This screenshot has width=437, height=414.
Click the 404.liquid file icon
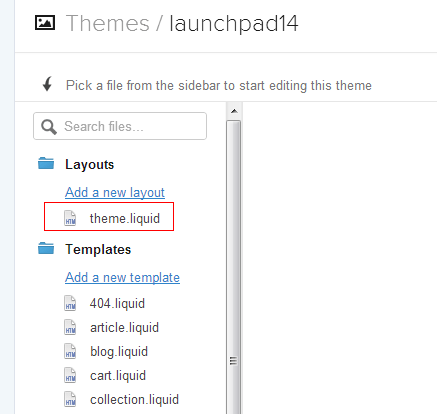[x=70, y=303]
